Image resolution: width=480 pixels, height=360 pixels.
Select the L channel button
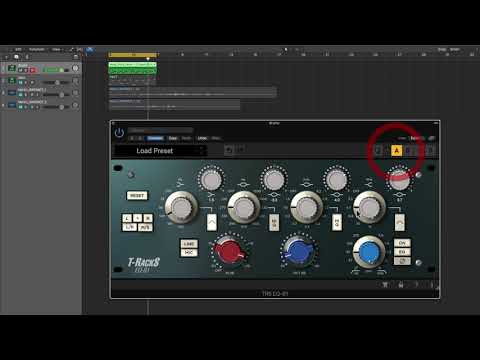(x=127, y=218)
